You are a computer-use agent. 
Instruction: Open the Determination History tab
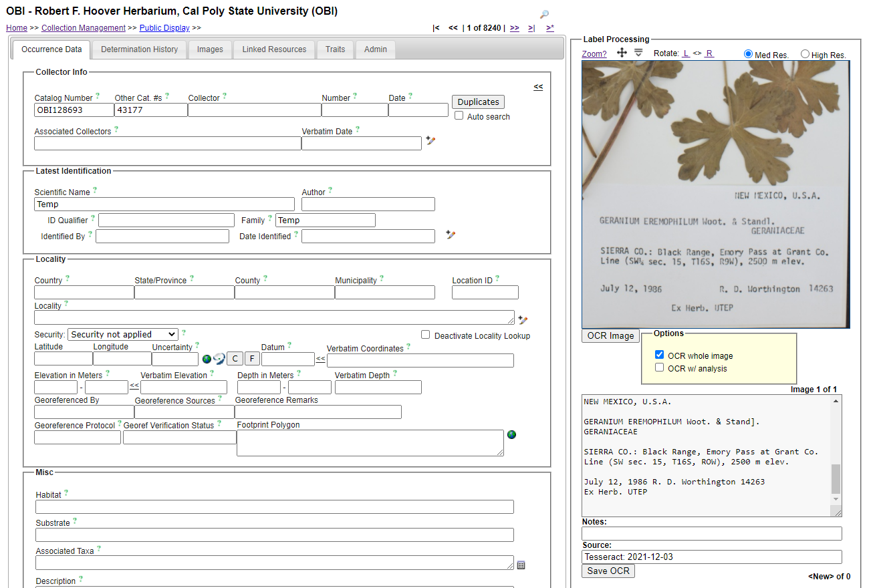(140, 49)
